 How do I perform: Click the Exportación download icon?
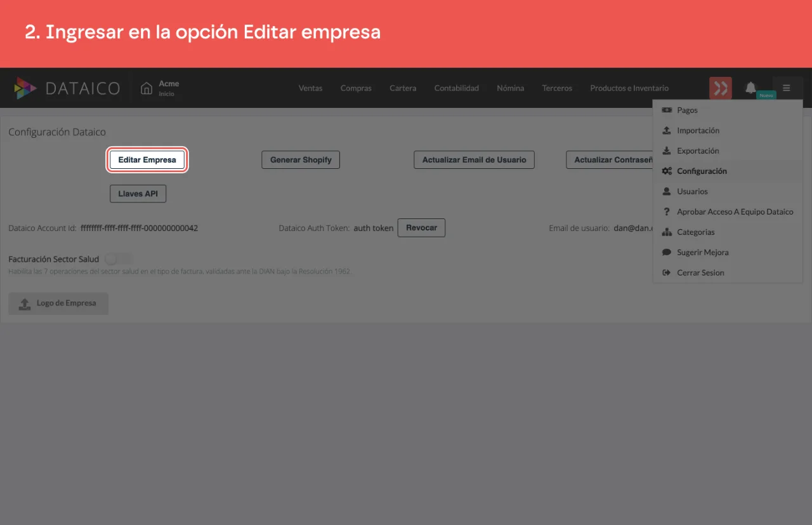[x=667, y=150]
